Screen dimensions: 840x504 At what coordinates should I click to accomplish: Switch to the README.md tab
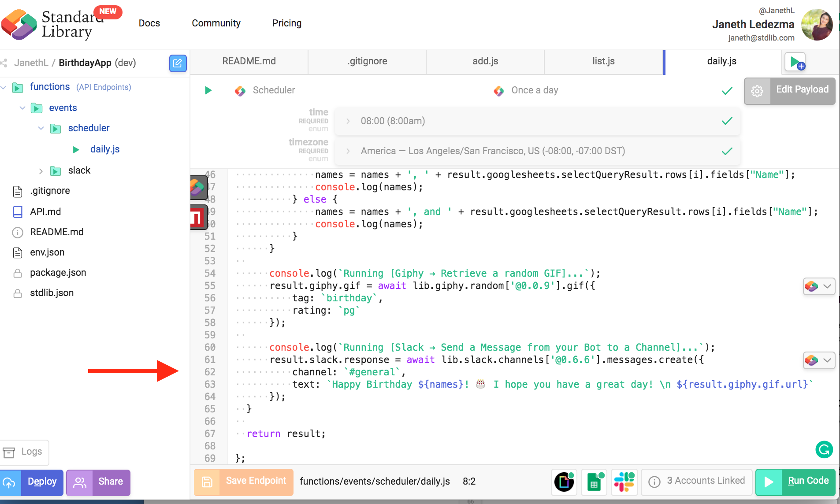pyautogui.click(x=249, y=62)
